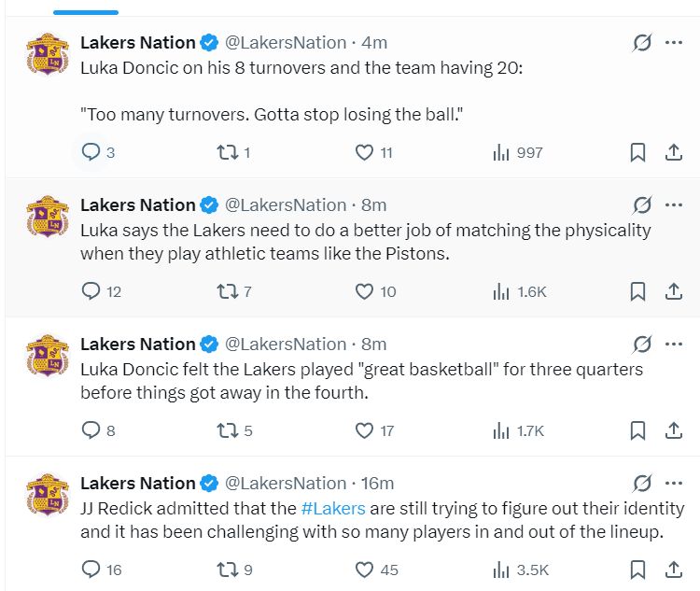Open more options on the Pistons tweet
700x591 pixels.
(673, 204)
